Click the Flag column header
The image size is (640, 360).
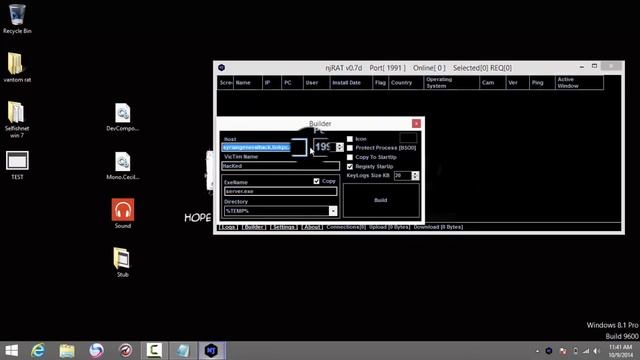click(380, 83)
